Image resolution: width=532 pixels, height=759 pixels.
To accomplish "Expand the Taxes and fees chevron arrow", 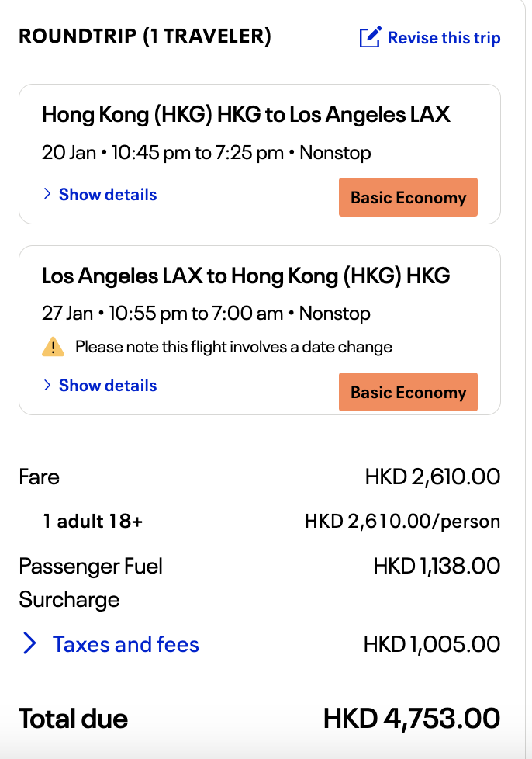I will [x=29, y=644].
